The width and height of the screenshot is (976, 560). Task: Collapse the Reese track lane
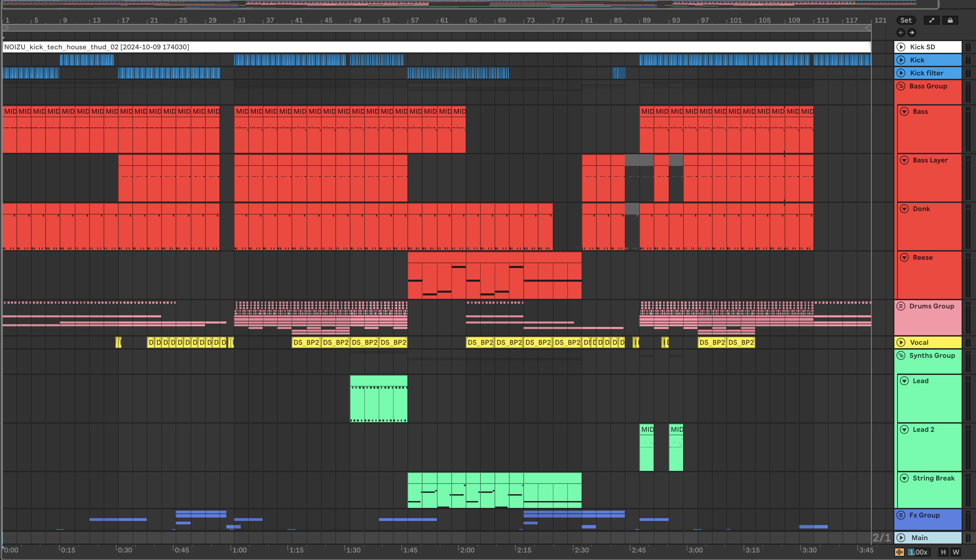coord(904,257)
